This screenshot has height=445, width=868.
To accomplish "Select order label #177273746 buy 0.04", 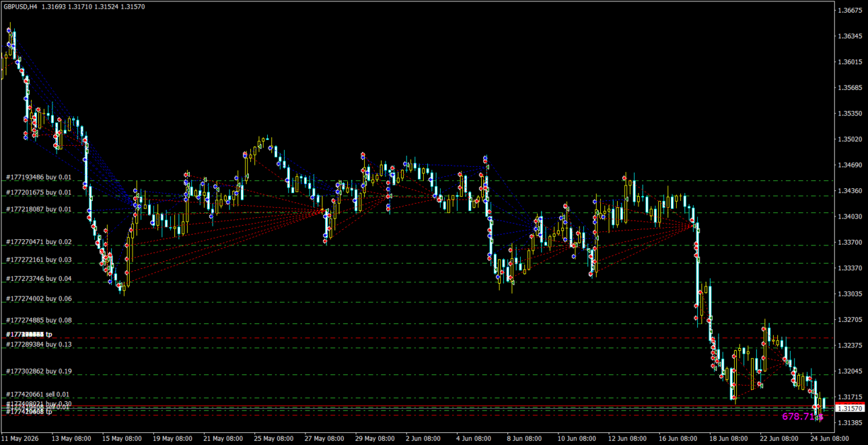I will (x=38, y=279).
